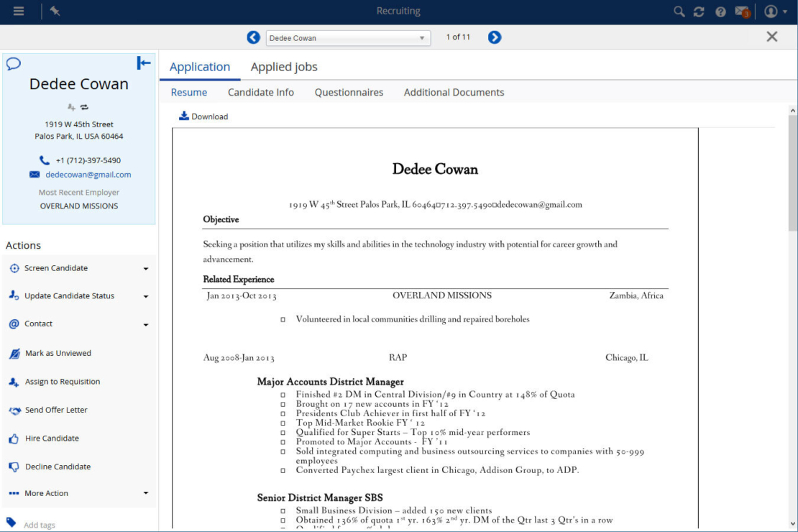Collapse the candidate side panel
The width and height of the screenshot is (798, 532).
coord(144,63)
